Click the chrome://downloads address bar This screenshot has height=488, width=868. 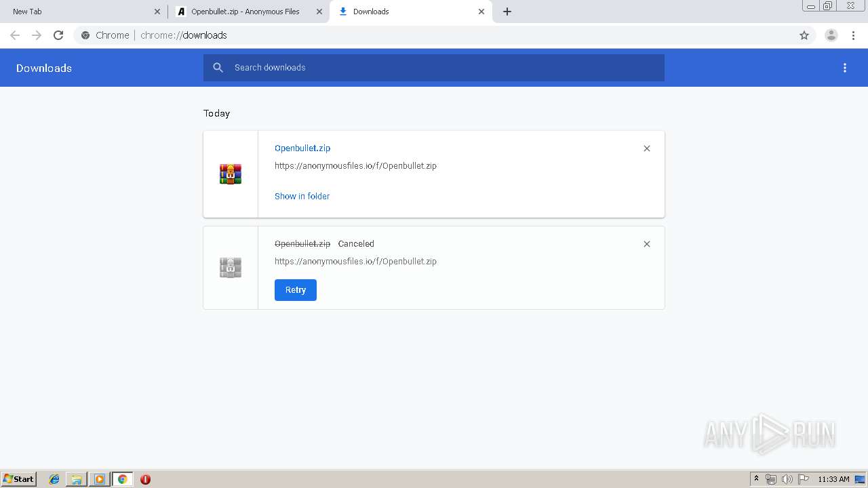coord(434,35)
